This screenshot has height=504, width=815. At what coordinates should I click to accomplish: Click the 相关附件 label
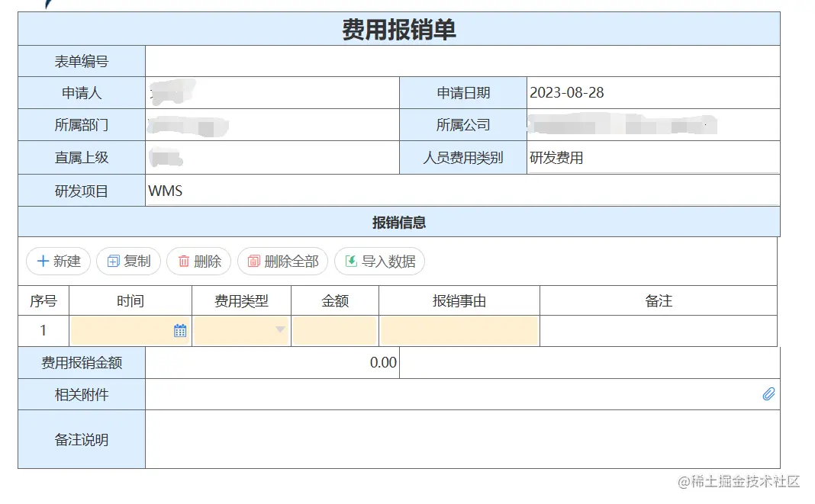[82, 394]
